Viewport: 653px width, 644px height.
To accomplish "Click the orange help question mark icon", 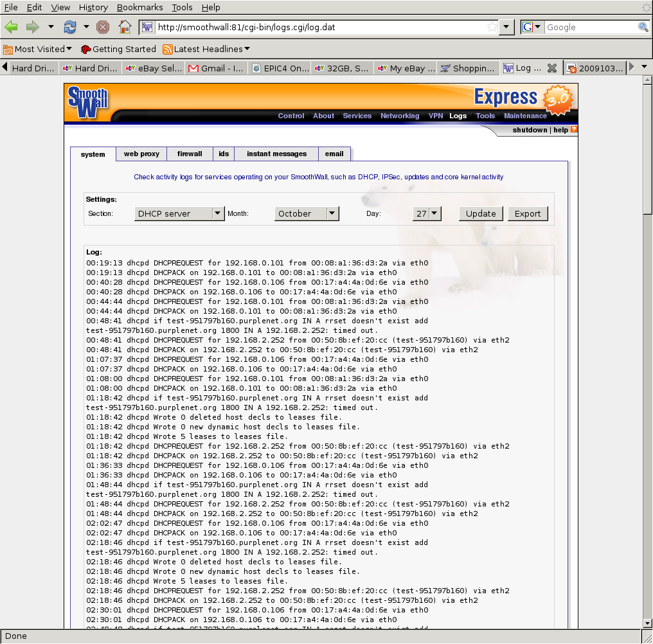I will click(574, 129).
